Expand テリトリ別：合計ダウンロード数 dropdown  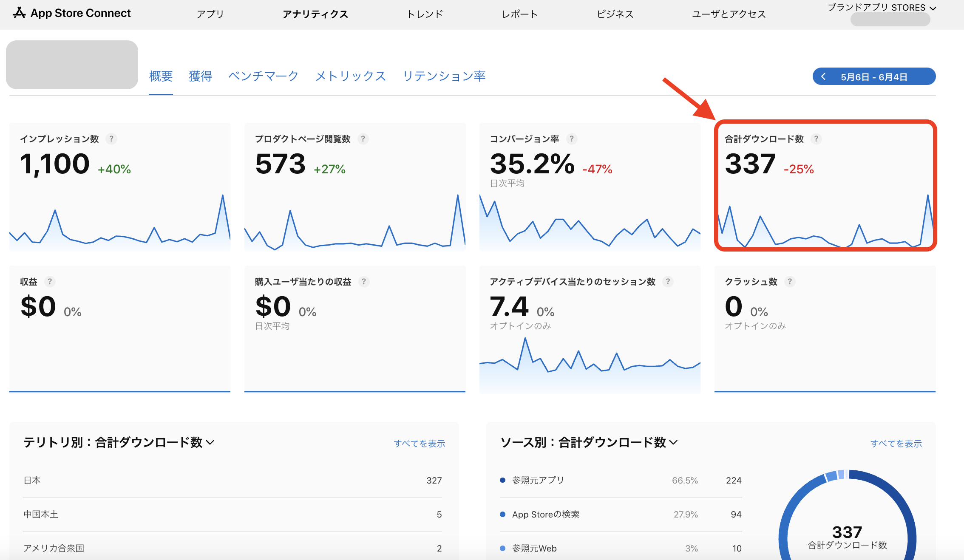(119, 442)
